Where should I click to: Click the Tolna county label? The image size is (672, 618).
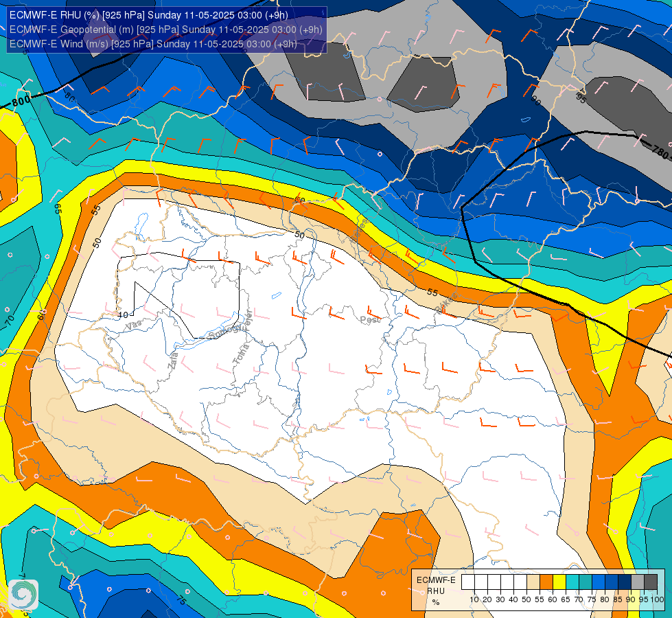241,354
